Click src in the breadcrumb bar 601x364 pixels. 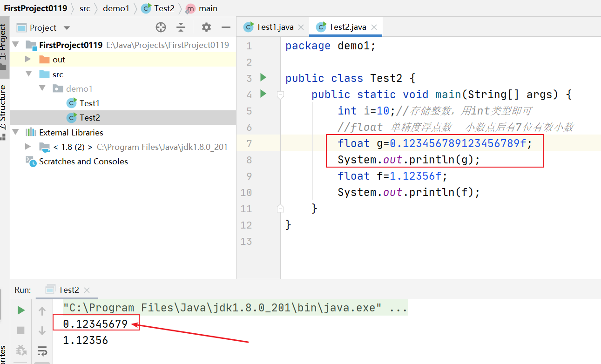[84, 8]
